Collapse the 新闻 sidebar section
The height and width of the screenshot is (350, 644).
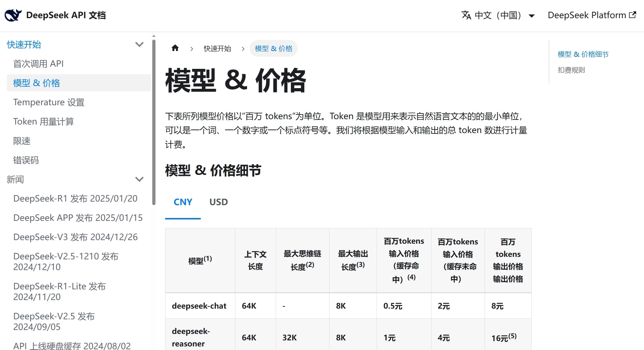point(139,179)
